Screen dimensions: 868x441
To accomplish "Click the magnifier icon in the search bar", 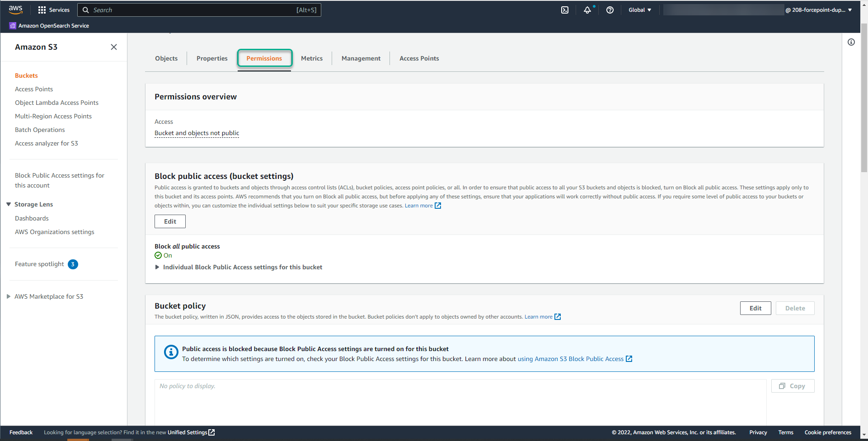I will click(x=85, y=9).
